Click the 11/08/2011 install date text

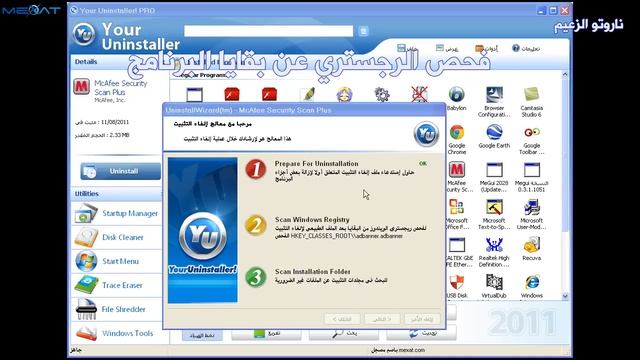pos(115,122)
